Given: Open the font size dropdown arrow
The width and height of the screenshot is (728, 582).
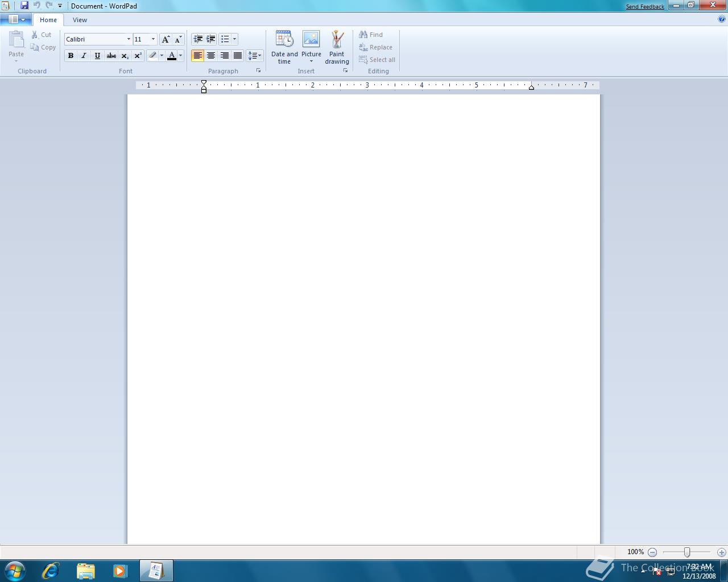Looking at the screenshot, I should pos(153,39).
